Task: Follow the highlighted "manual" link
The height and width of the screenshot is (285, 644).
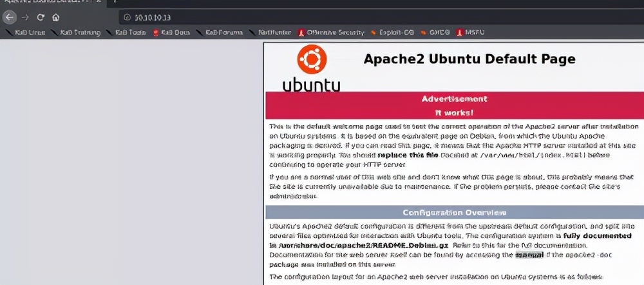Action: 529,255
